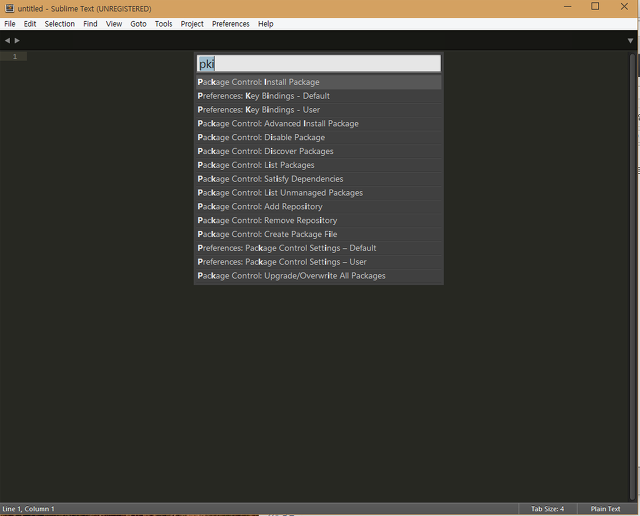Pick Package Control: List Packages
The height and width of the screenshot is (516, 640).
(319, 165)
